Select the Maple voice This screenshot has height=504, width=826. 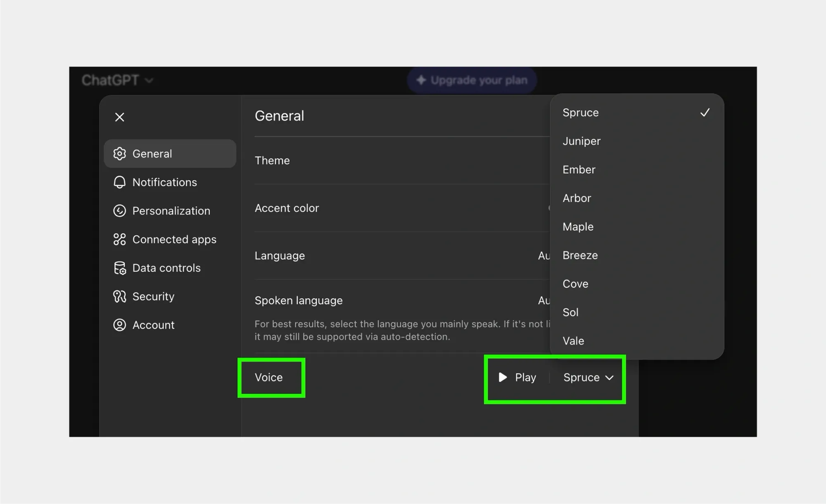578,227
